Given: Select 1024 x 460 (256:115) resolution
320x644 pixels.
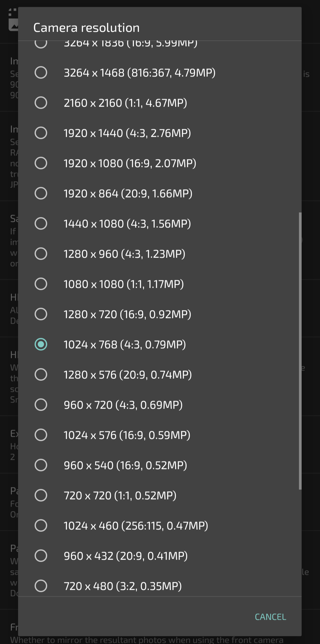Looking at the screenshot, I should pos(160,526).
